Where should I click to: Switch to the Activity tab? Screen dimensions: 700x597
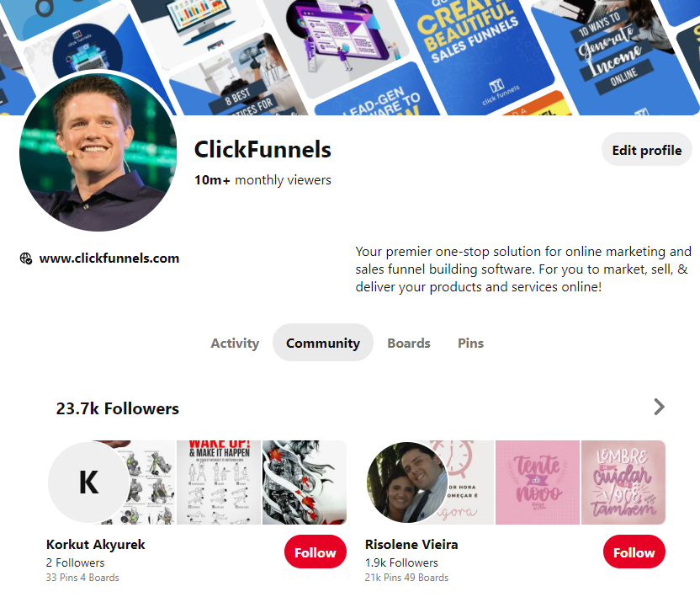(x=235, y=344)
